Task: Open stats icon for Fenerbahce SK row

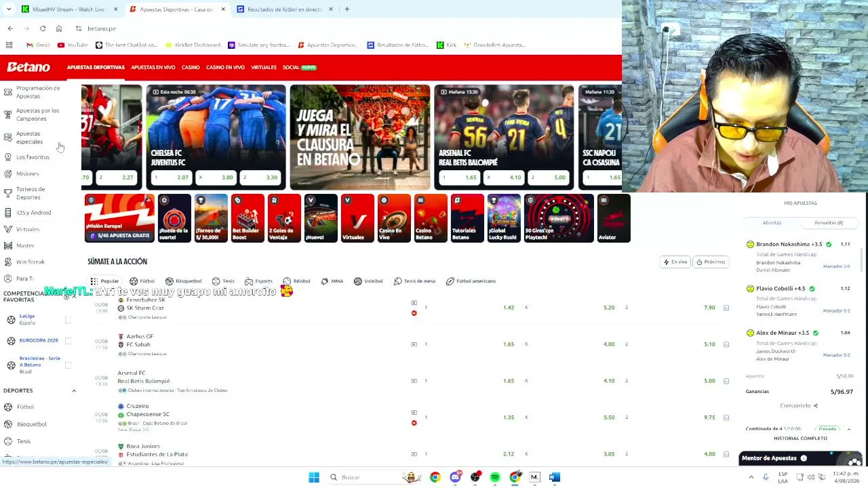Action: (726, 308)
